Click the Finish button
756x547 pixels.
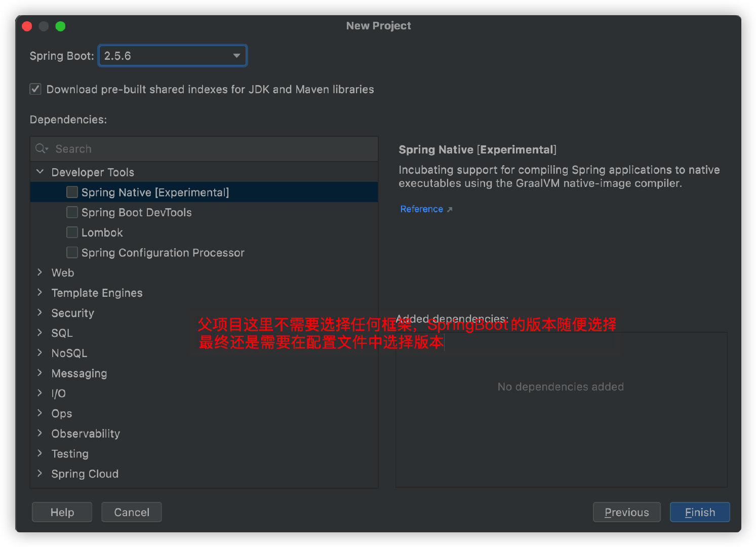point(700,512)
